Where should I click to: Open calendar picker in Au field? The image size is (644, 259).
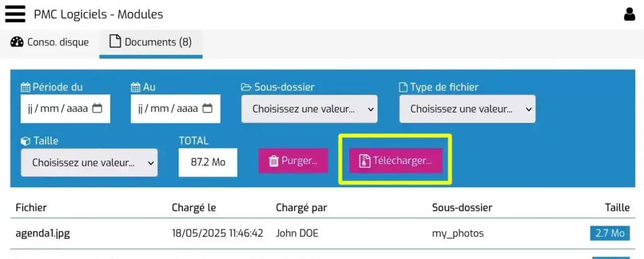pyautogui.click(x=208, y=109)
